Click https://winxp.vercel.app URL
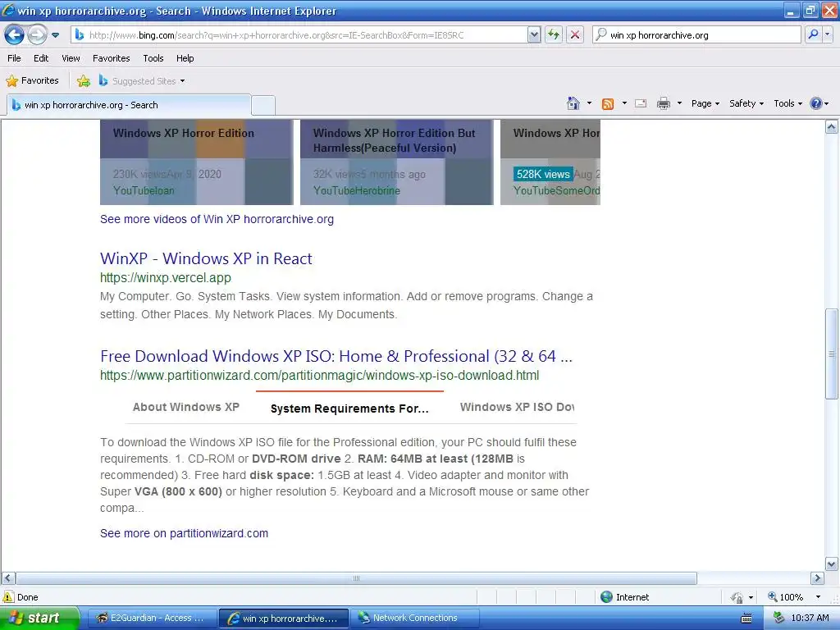Screen dimensions: 840x630 pos(166,277)
